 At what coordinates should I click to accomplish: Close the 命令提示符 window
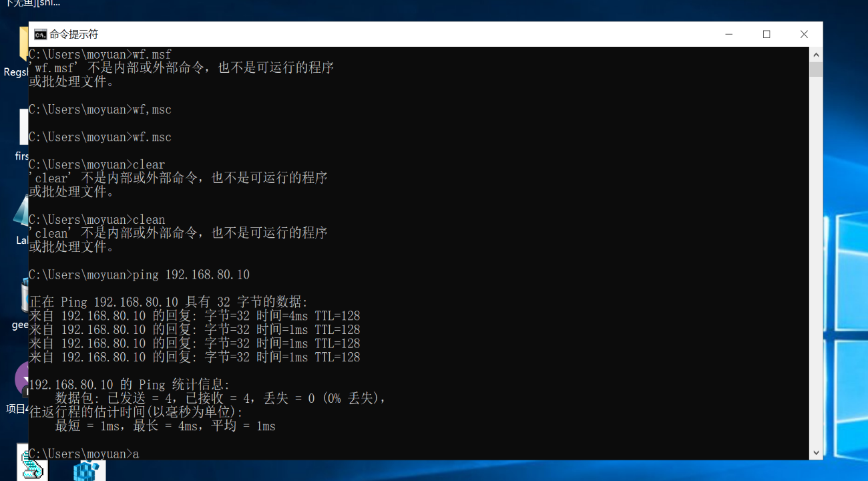tap(804, 34)
